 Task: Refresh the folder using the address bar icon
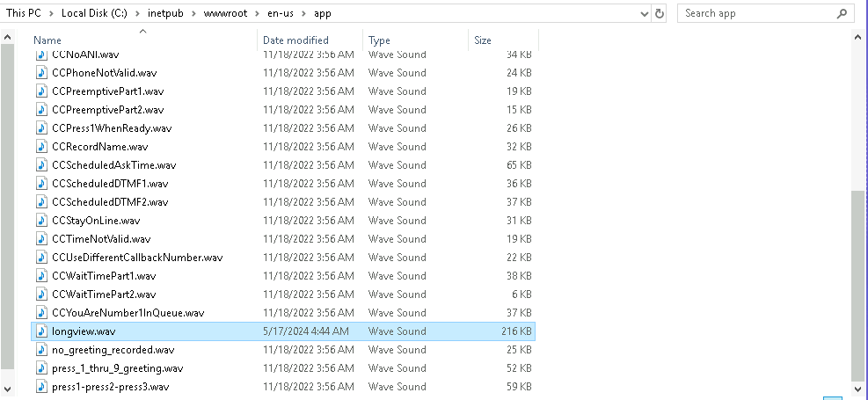click(661, 13)
